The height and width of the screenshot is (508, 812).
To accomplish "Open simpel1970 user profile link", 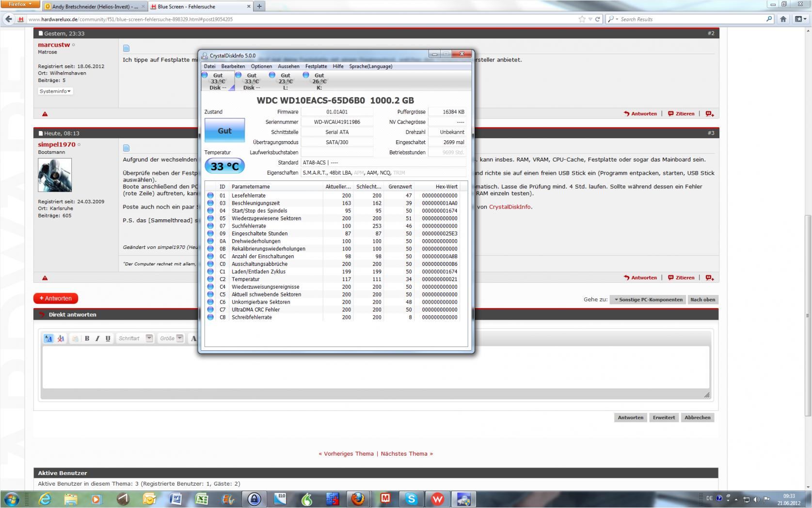I will pyautogui.click(x=57, y=145).
